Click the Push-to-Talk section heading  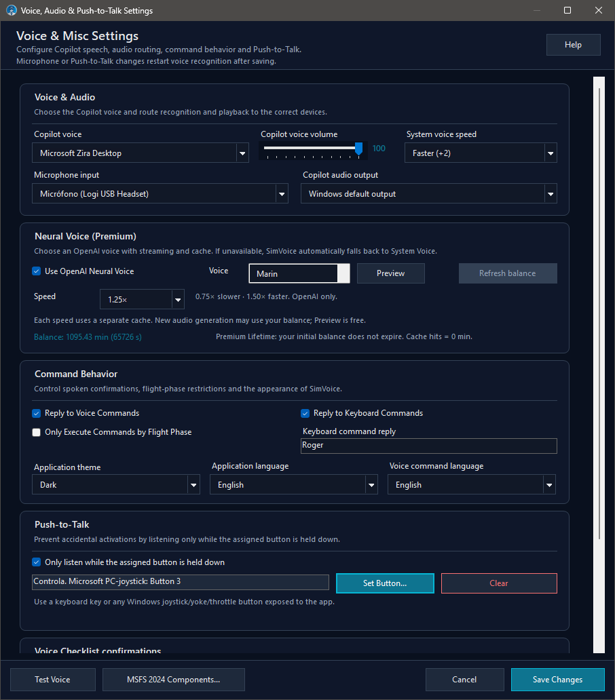coord(62,524)
